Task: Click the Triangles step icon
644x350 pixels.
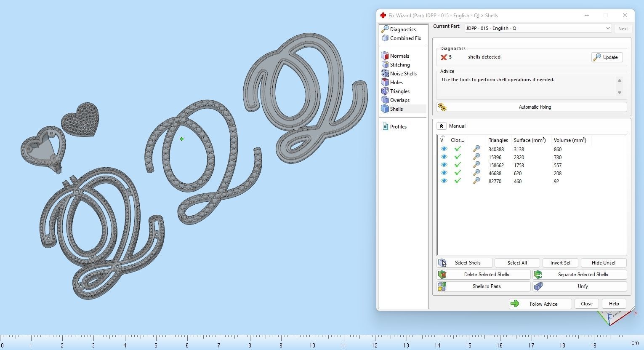Action: click(x=385, y=91)
